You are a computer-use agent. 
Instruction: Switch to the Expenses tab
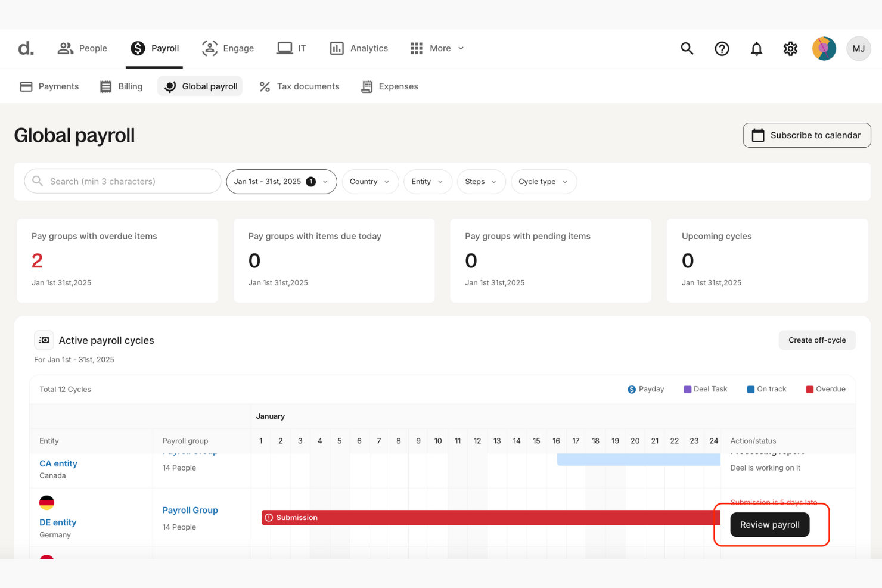[x=390, y=86]
